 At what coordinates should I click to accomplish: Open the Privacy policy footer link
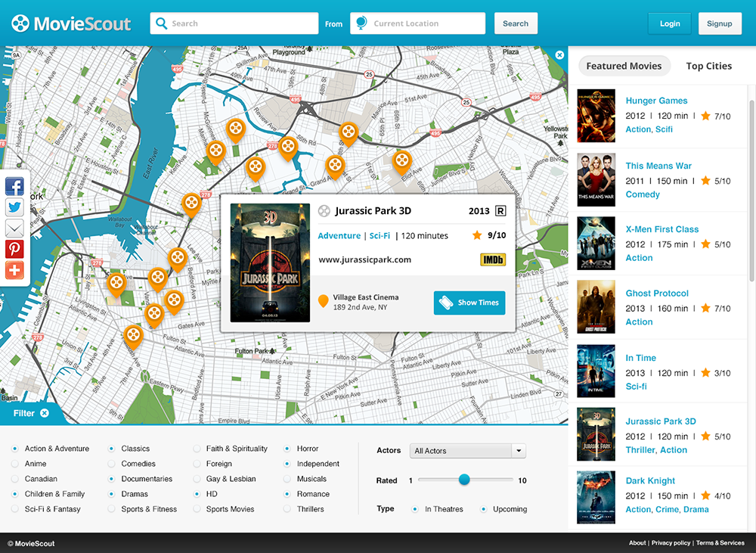click(x=671, y=543)
